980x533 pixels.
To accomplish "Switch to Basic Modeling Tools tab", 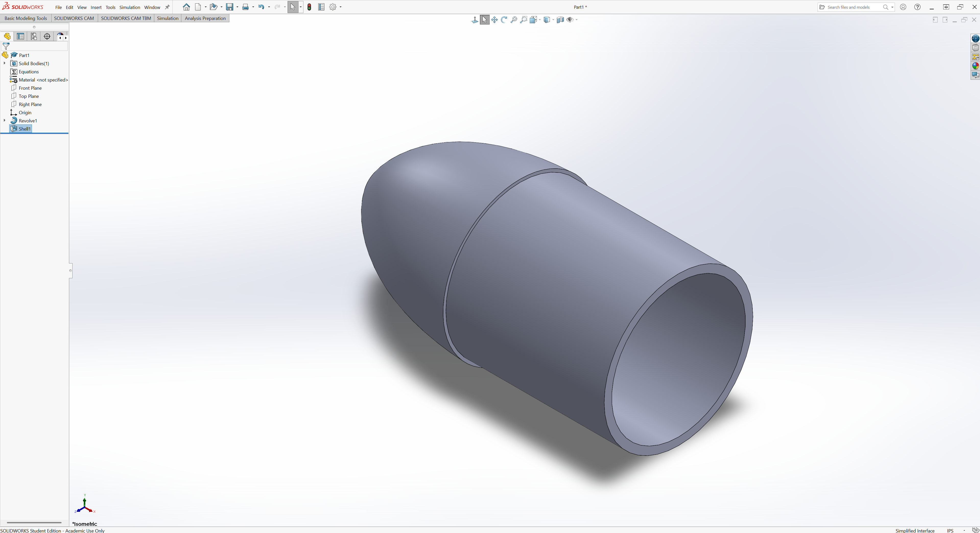I will (x=26, y=18).
